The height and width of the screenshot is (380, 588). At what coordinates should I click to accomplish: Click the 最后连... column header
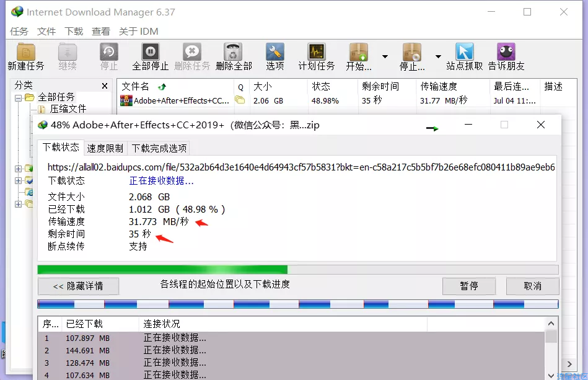(x=514, y=87)
